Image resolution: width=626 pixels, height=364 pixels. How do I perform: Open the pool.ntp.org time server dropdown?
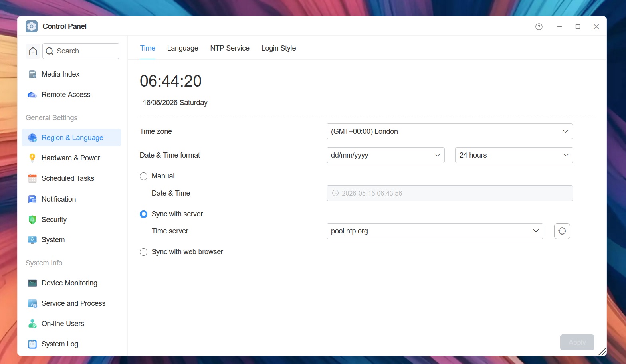[435, 231]
